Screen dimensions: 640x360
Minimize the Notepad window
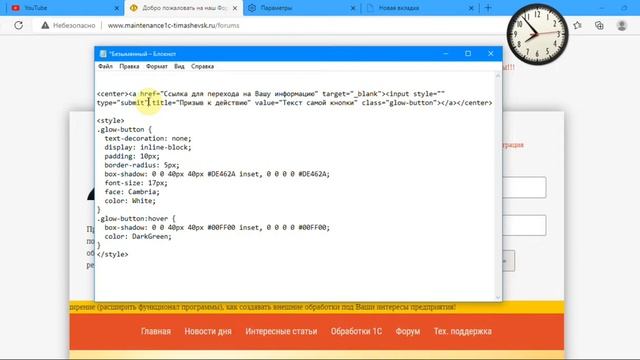pos(446,53)
